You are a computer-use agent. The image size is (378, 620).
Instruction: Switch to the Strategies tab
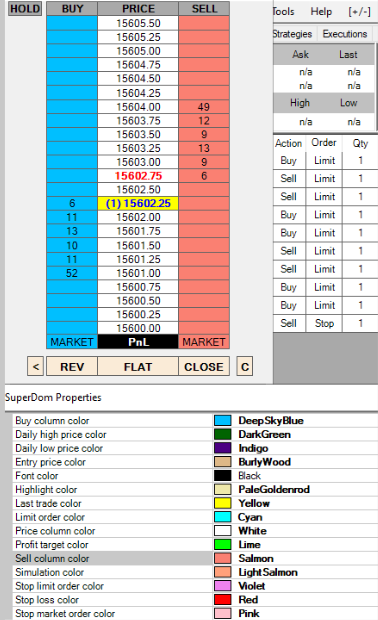(293, 34)
